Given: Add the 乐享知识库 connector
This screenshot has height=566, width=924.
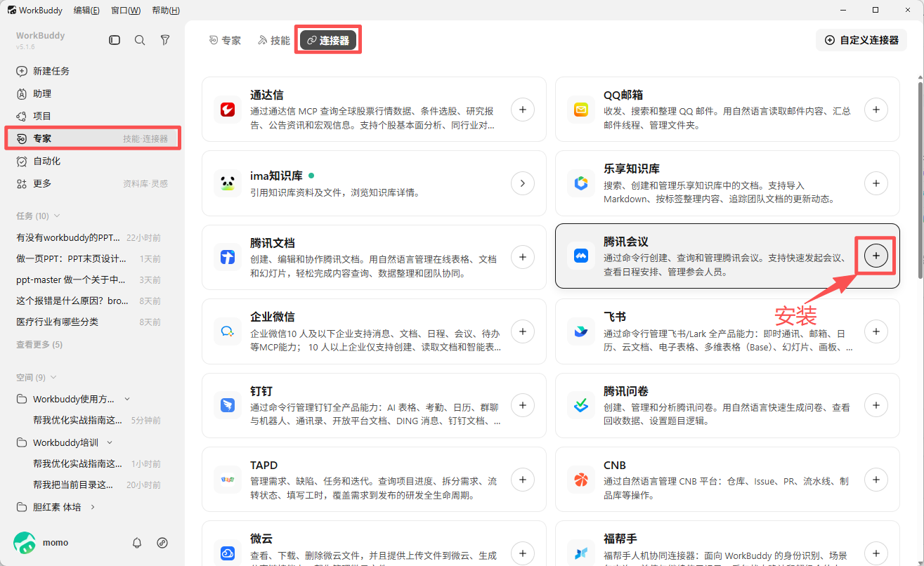Looking at the screenshot, I should (876, 183).
